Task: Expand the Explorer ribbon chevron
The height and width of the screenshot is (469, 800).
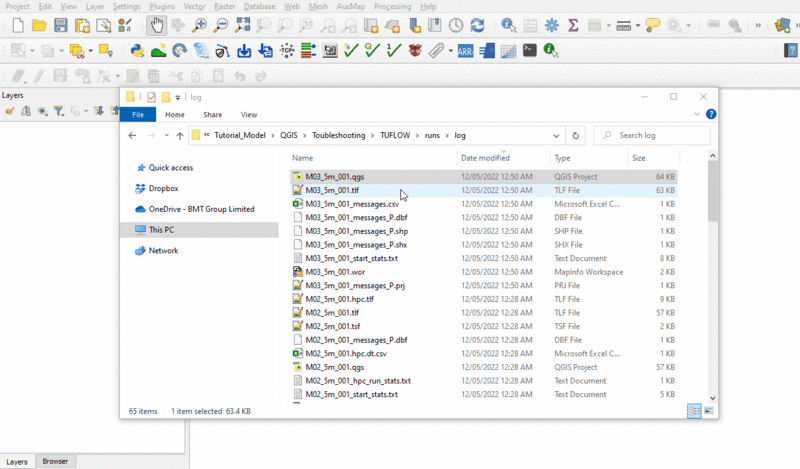Action: click(x=696, y=115)
